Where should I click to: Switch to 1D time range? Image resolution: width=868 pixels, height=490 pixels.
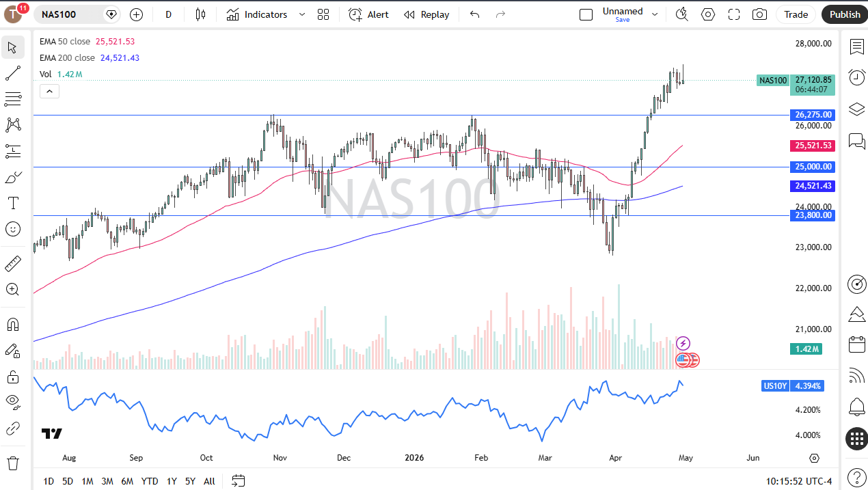[x=49, y=481]
